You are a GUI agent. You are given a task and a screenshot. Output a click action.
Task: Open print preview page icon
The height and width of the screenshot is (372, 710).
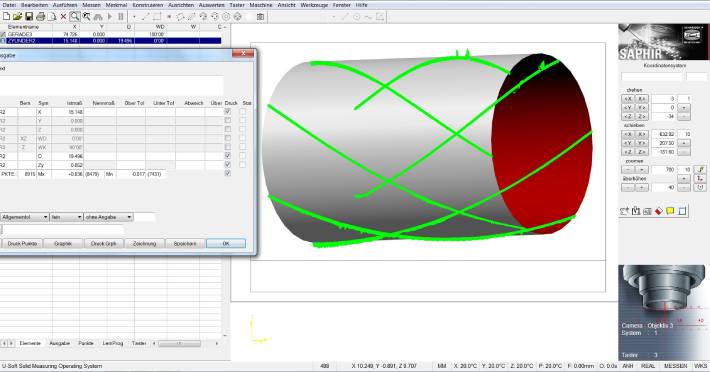tap(52, 17)
